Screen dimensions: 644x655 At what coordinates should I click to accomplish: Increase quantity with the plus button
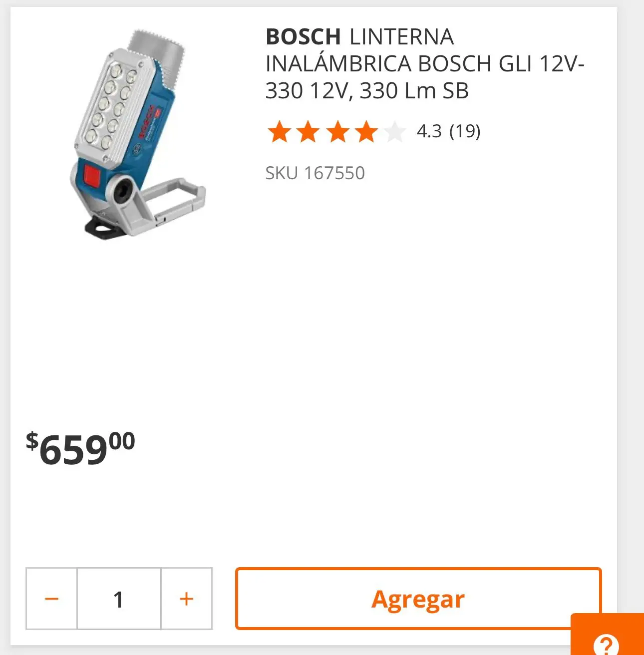point(186,598)
